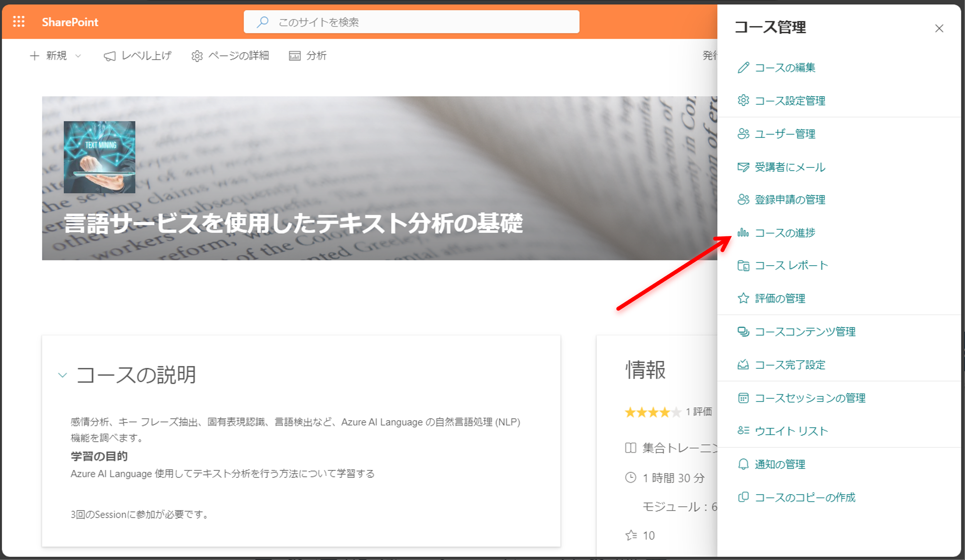Image resolution: width=965 pixels, height=560 pixels.
Task: Click the megaphone icon for レベル上げ
Action: click(109, 56)
